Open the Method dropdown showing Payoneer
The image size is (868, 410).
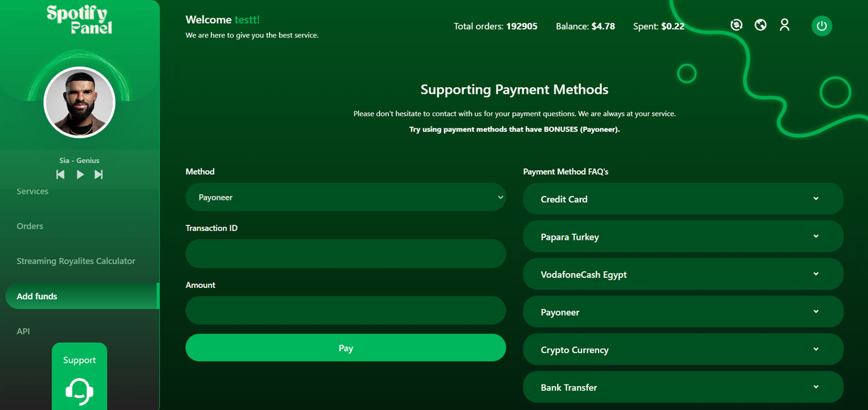click(x=346, y=197)
